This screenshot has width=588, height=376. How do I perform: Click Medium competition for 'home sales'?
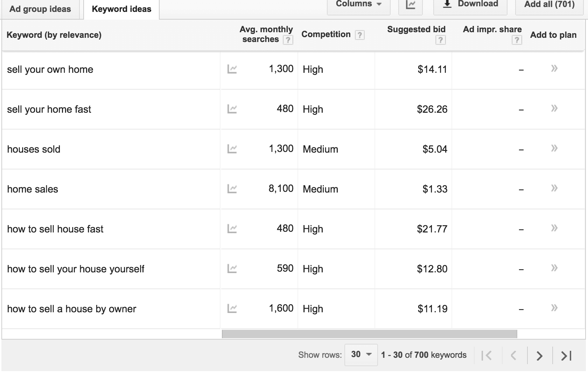(x=320, y=189)
